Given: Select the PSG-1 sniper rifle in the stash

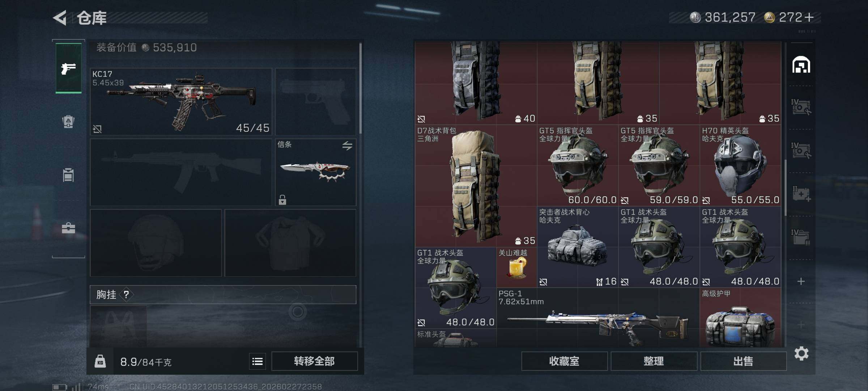Looking at the screenshot, I should (x=598, y=318).
